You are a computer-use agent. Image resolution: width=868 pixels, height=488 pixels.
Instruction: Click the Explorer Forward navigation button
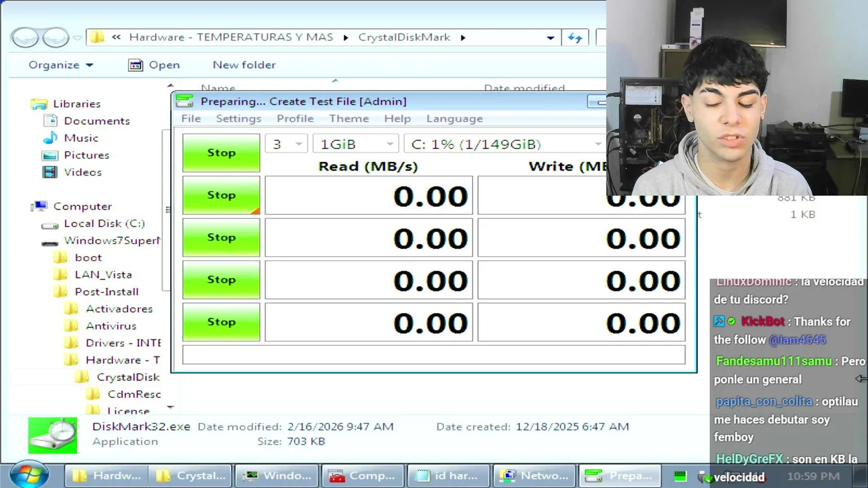pos(56,37)
